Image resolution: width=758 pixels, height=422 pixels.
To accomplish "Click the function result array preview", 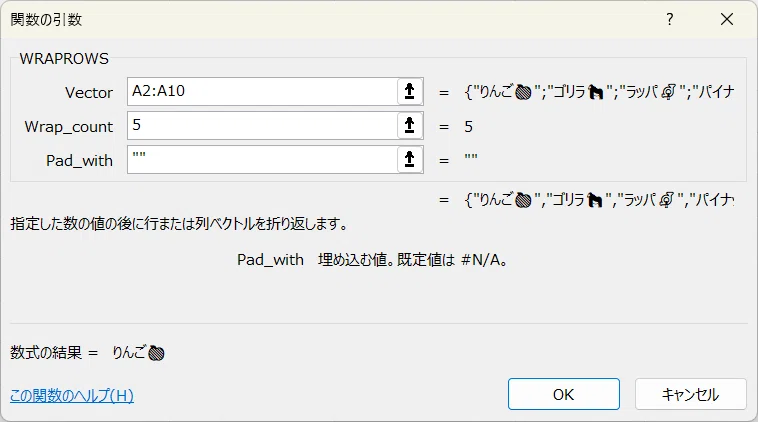I will click(599, 199).
